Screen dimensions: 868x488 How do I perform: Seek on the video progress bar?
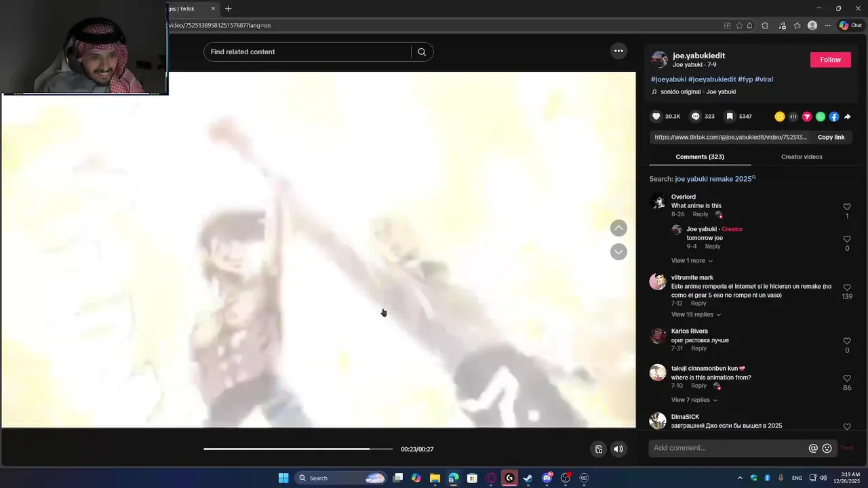[298, 449]
